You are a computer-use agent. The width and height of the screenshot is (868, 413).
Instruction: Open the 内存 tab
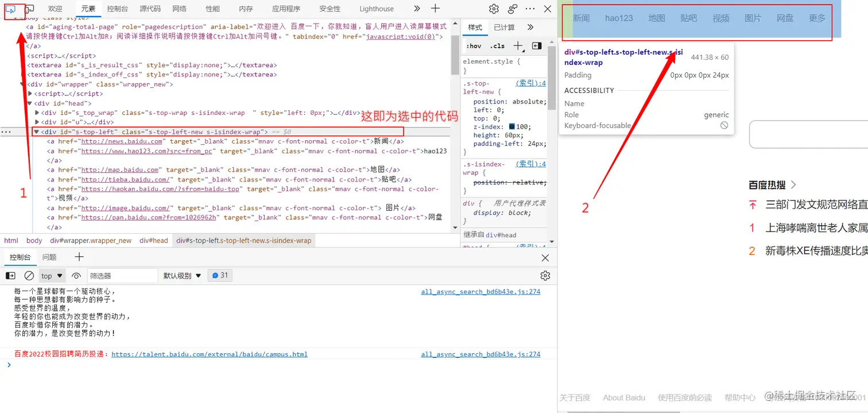[246, 9]
